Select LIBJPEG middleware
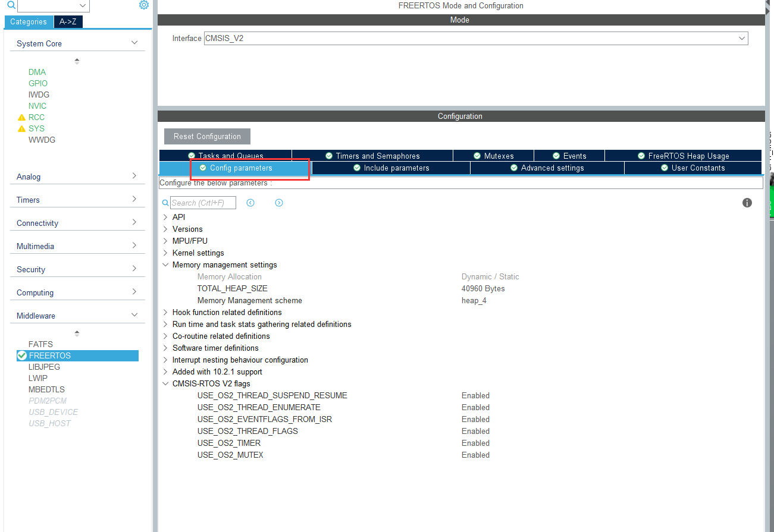 [x=44, y=367]
